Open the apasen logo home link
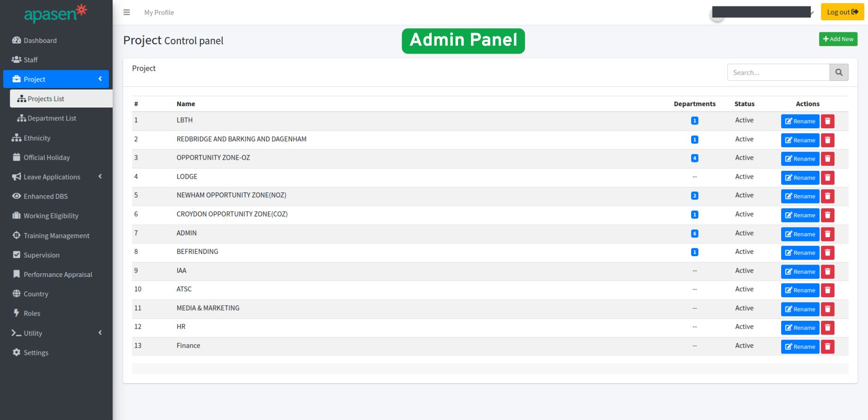Image resolution: width=868 pixels, height=420 pixels. pos(55,13)
